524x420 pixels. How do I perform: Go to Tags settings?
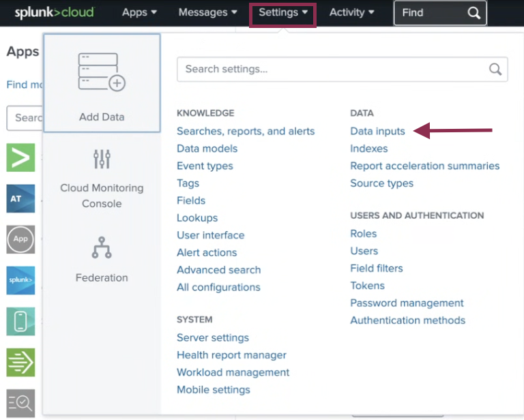pyautogui.click(x=188, y=183)
